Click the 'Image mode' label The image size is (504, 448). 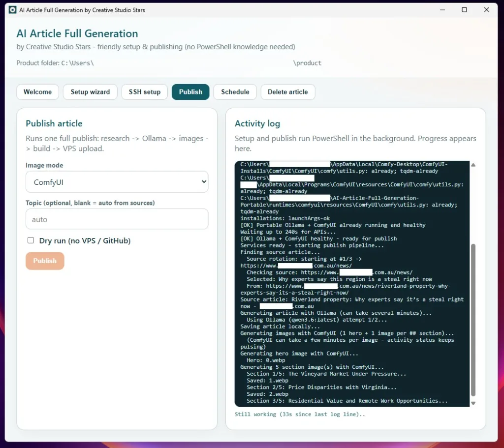(44, 165)
